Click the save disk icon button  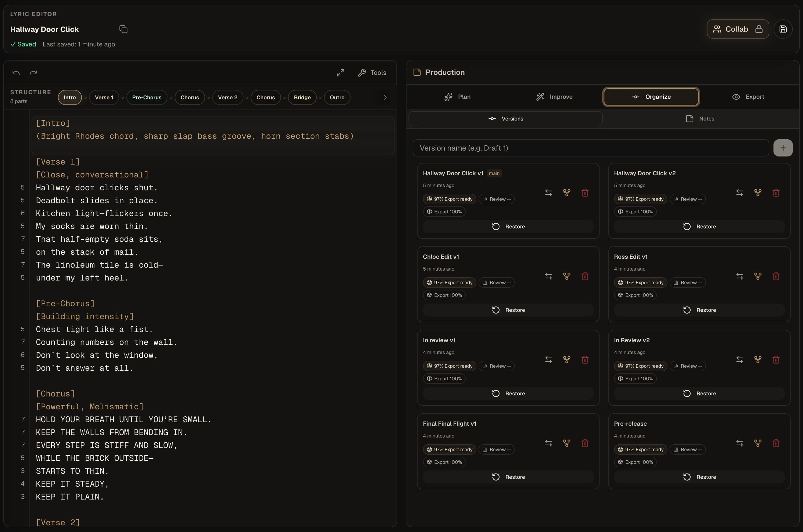click(783, 29)
